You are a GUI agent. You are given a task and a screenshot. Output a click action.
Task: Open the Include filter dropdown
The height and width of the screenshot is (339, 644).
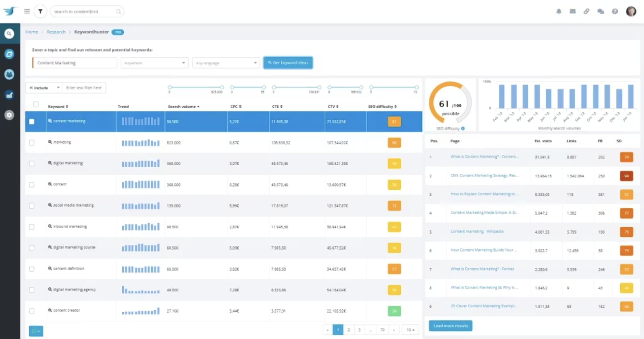pos(44,88)
